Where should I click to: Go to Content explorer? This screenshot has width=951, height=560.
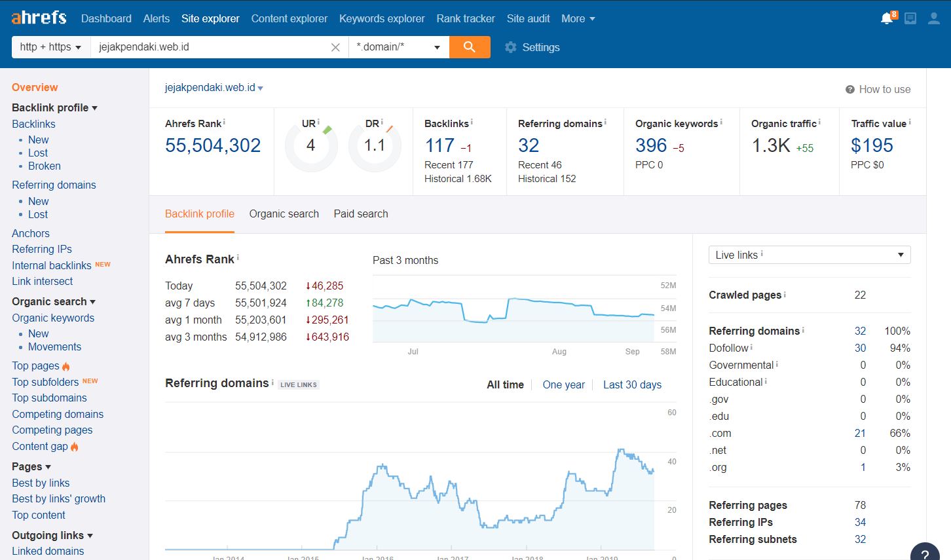pos(289,18)
